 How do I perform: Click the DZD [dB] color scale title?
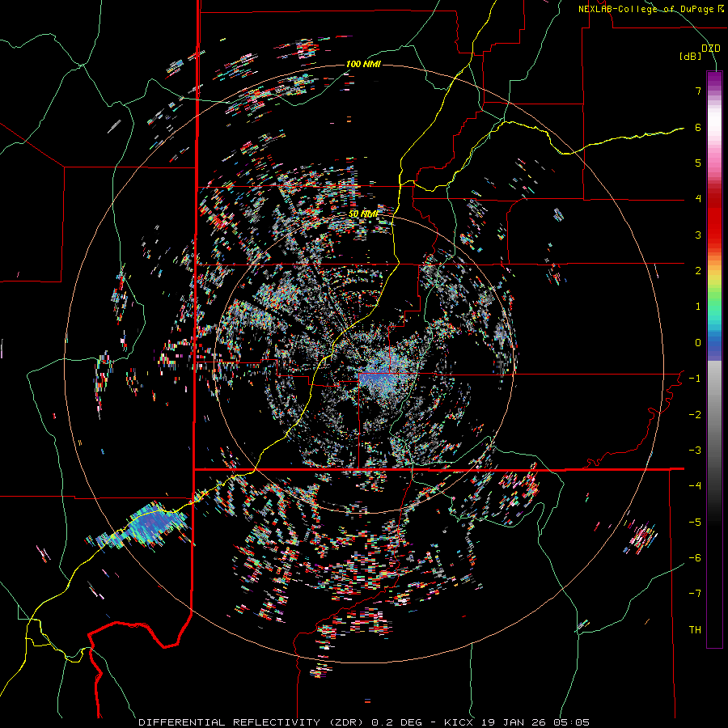coord(700,52)
